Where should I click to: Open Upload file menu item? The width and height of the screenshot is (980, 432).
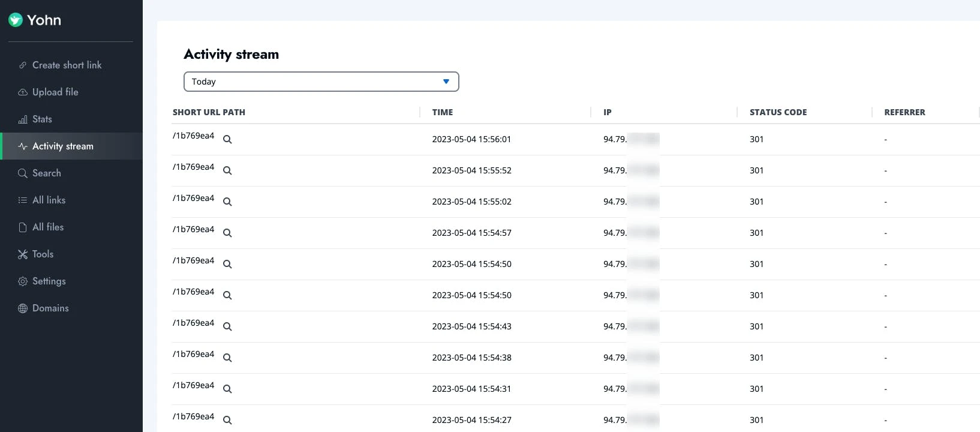click(x=71, y=92)
